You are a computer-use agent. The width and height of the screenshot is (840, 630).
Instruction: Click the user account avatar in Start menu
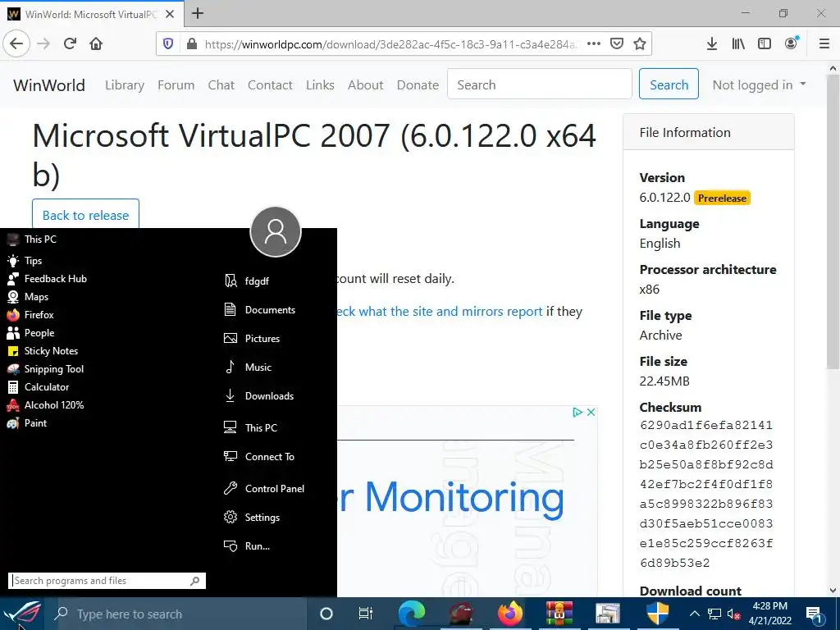pyautogui.click(x=276, y=231)
